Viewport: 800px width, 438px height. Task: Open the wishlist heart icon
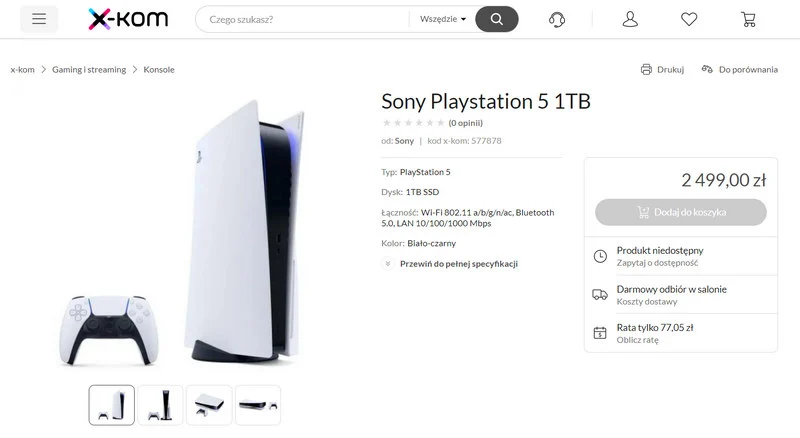pyautogui.click(x=689, y=19)
